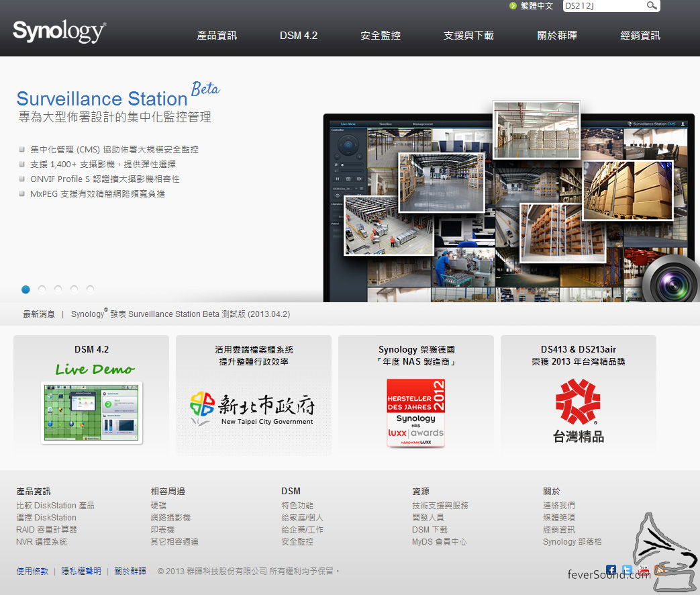Open the Synology 部落格 footer link
Screen dimensions: 700x595
tap(572, 541)
